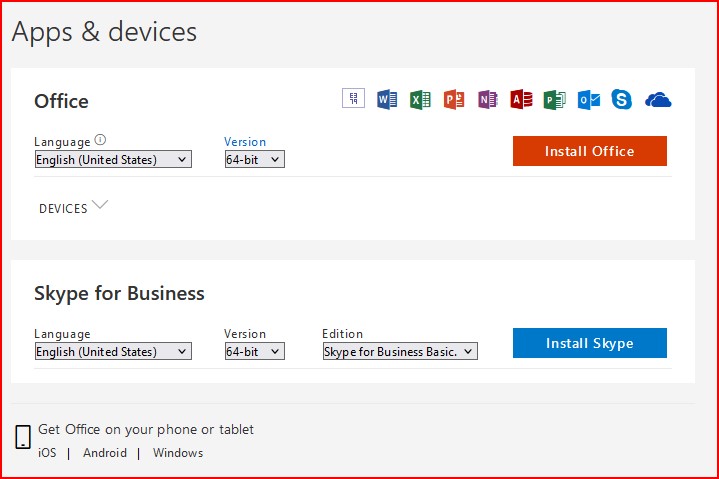Open the Skype for Business Edition dropdown
Image resolution: width=719 pixels, height=479 pixels.
(x=399, y=351)
